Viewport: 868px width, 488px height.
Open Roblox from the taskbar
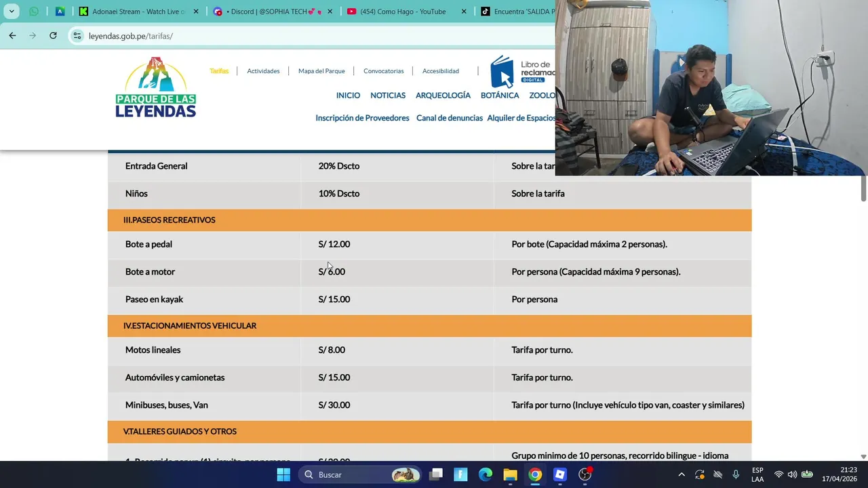pyautogui.click(x=560, y=474)
